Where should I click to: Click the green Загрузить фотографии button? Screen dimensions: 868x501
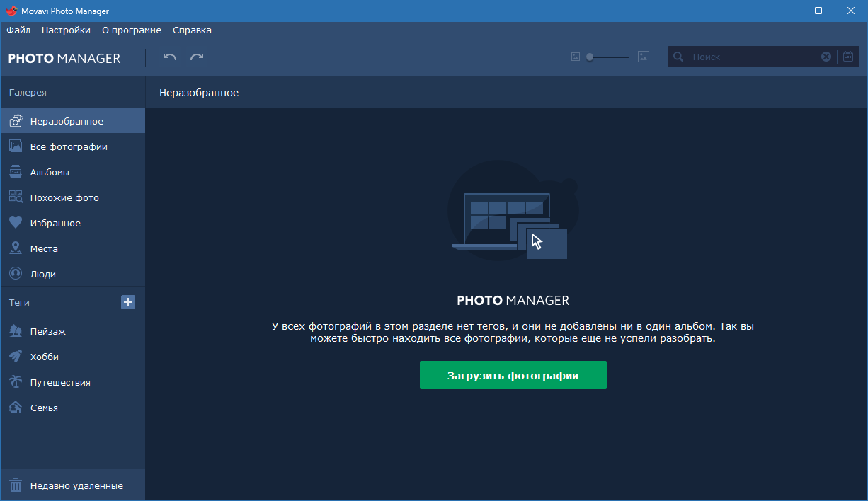[x=513, y=375]
